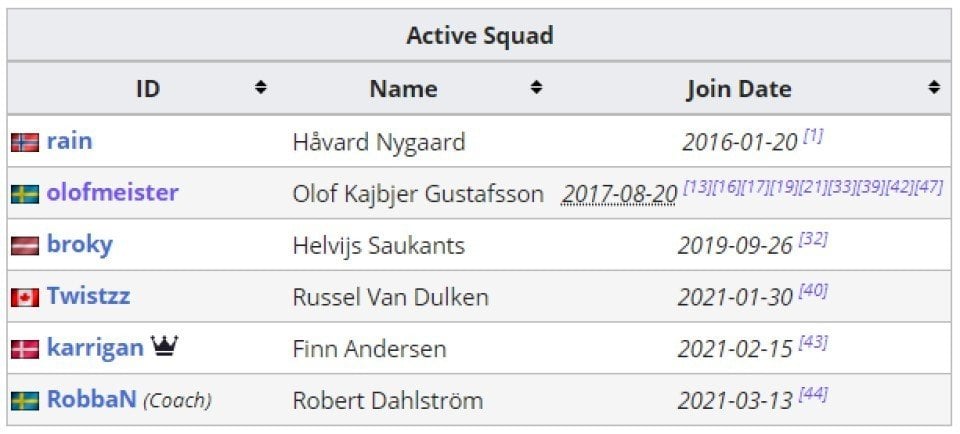Click the Latvia flag icon next to broky
The height and width of the screenshot is (434, 960).
point(25,246)
